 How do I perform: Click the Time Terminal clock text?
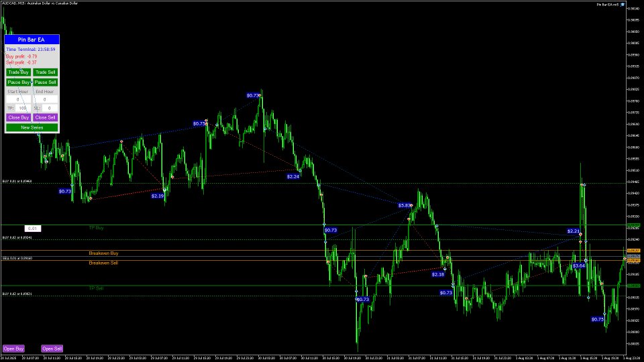pos(31,49)
